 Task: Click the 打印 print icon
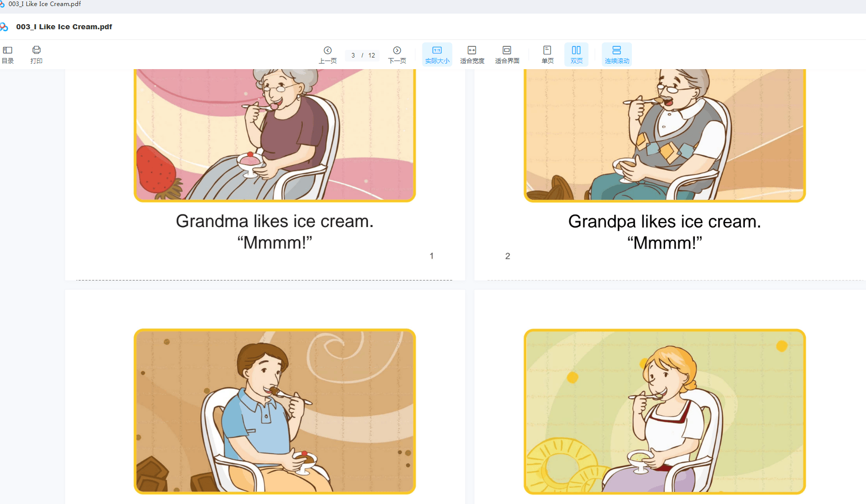36,54
